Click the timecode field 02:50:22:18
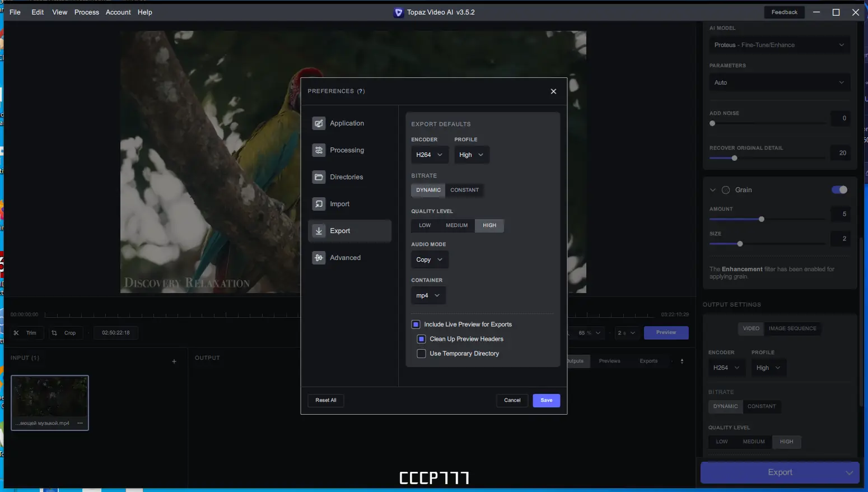 click(116, 333)
